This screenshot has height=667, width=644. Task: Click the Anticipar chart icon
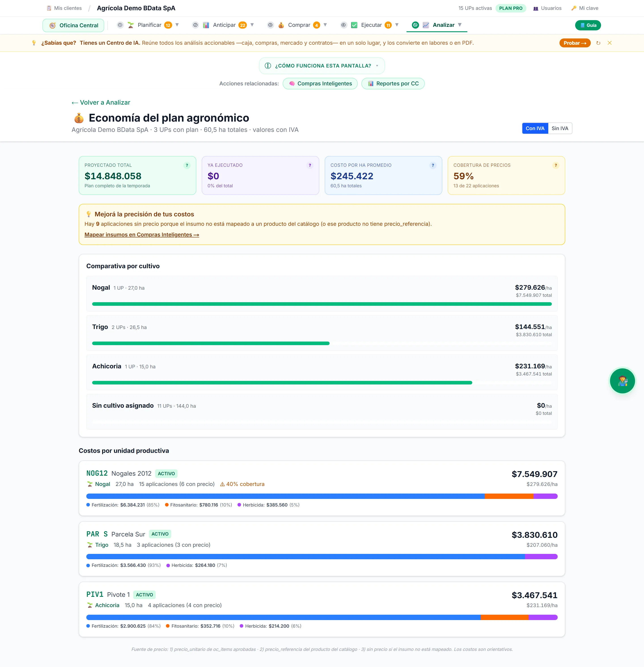[206, 25]
